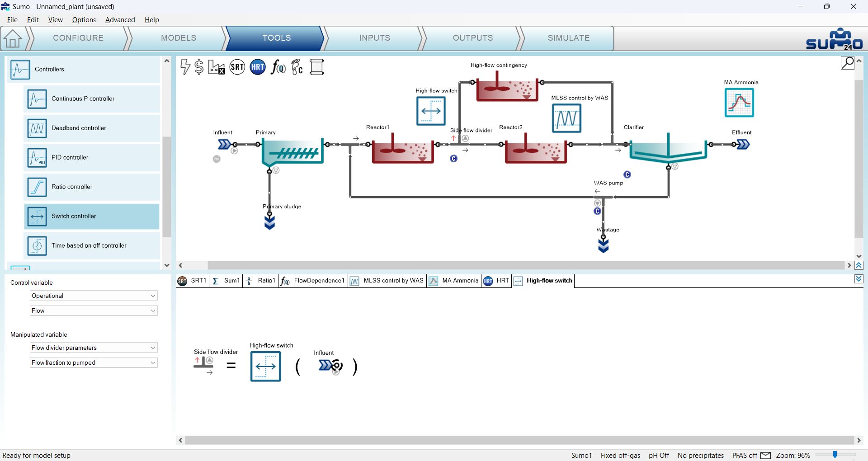Screen dimensions: 868x461
Task: Click the f(x) function tool icon
Action: (278, 67)
